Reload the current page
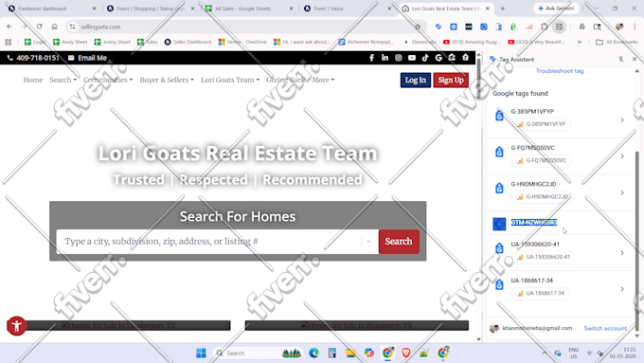The width and height of the screenshot is (644, 363). tap(40, 27)
